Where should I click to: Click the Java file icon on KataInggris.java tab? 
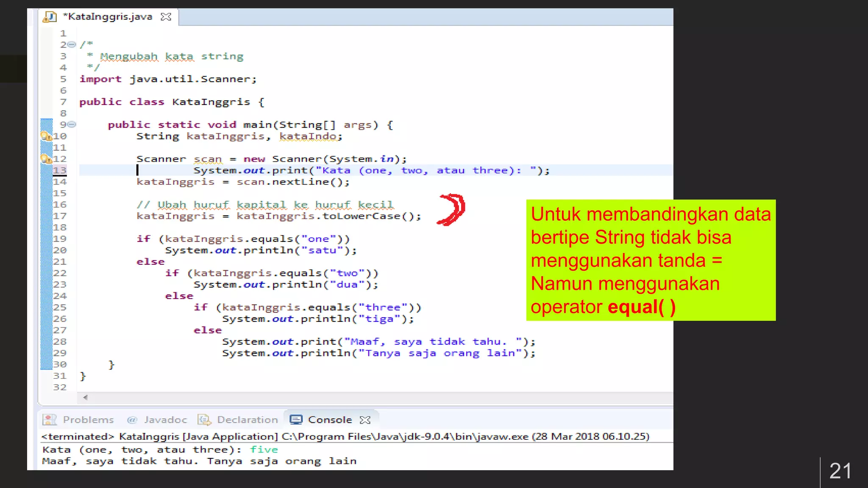[x=50, y=17]
